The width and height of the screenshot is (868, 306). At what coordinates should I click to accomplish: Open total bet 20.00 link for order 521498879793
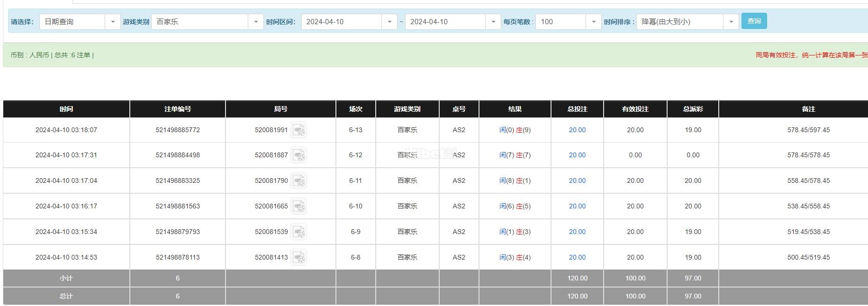(x=577, y=232)
